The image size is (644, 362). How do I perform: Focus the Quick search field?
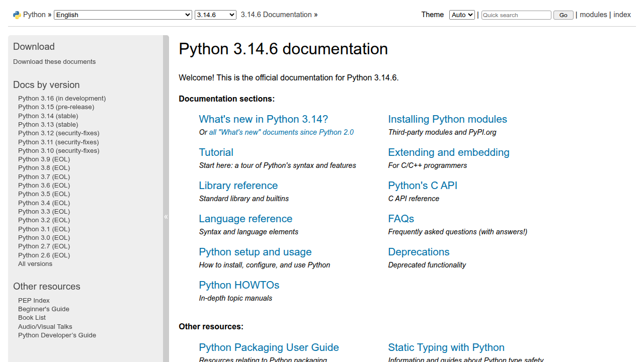click(x=516, y=15)
